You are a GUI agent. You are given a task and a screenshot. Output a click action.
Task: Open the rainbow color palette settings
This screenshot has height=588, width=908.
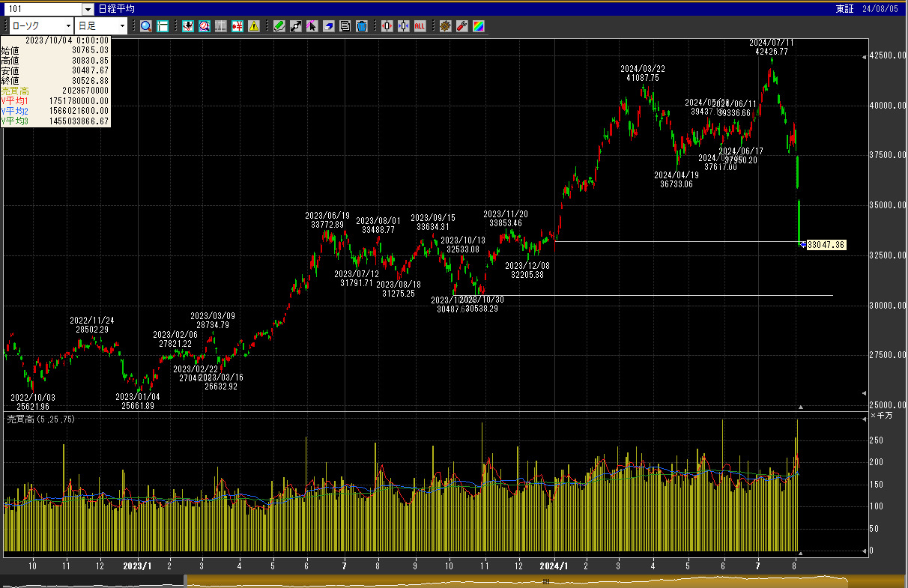[478, 26]
